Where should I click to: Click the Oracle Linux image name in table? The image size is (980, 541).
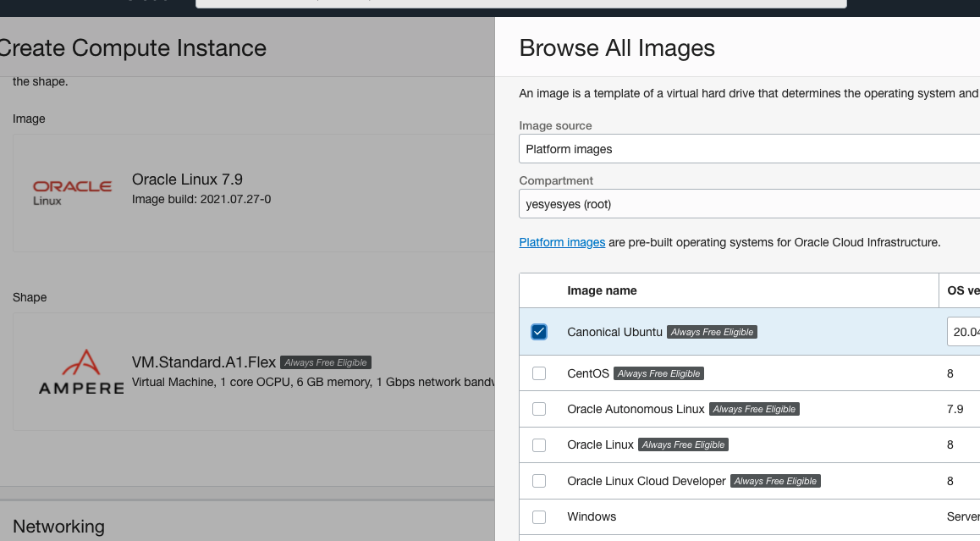(x=600, y=444)
